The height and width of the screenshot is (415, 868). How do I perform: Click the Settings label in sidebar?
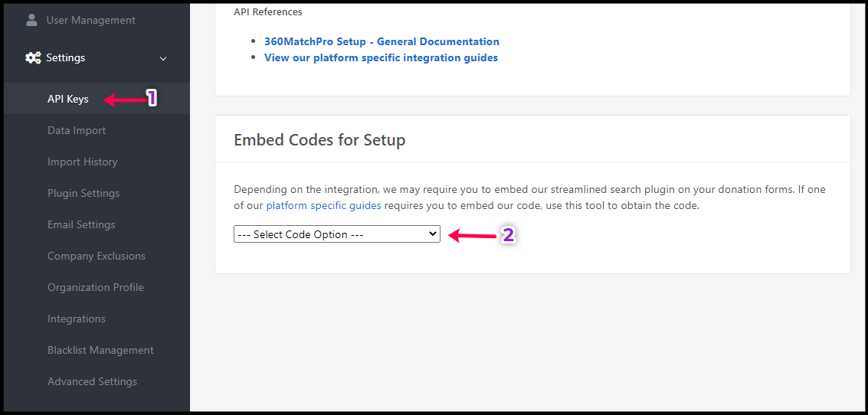pos(66,58)
